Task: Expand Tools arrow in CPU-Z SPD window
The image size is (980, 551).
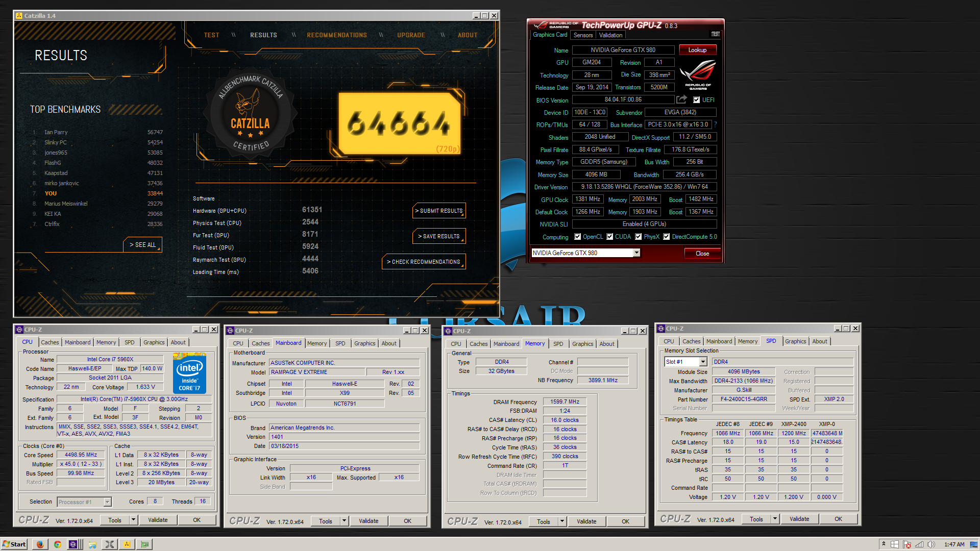Action: [x=775, y=519]
